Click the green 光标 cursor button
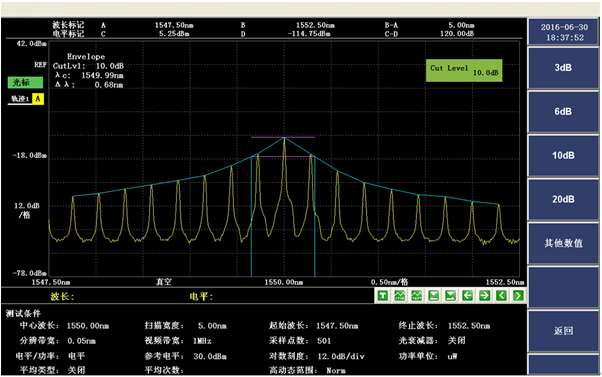Image resolution: width=602 pixels, height=377 pixels. pos(25,83)
